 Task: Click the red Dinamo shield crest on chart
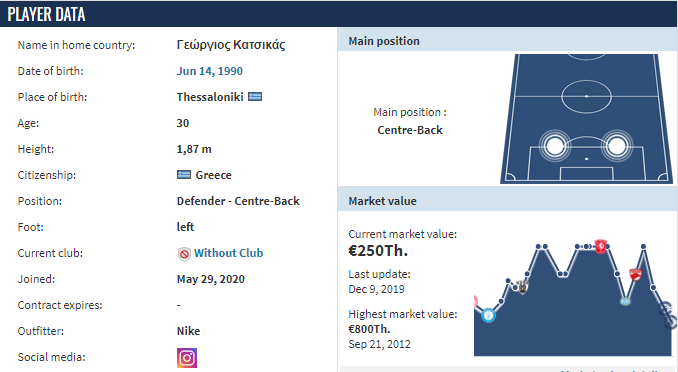(635, 274)
